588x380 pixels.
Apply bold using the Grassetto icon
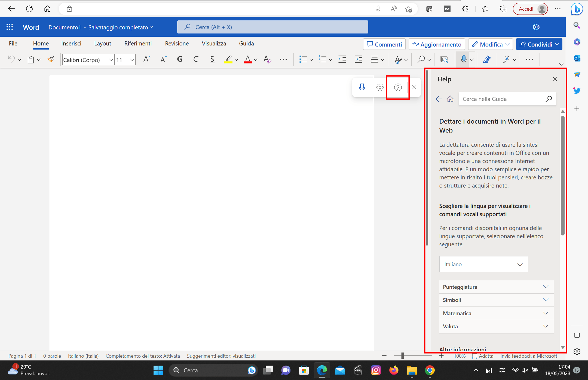(179, 59)
